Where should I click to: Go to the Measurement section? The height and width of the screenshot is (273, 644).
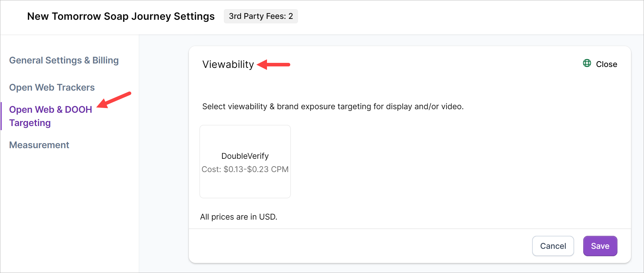tap(39, 145)
